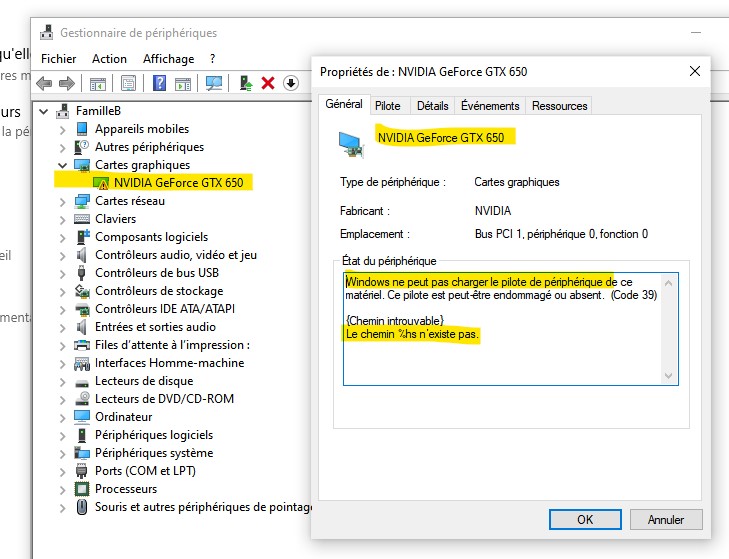Click the down-arrow disable device icon
729x559 pixels.
(291, 83)
